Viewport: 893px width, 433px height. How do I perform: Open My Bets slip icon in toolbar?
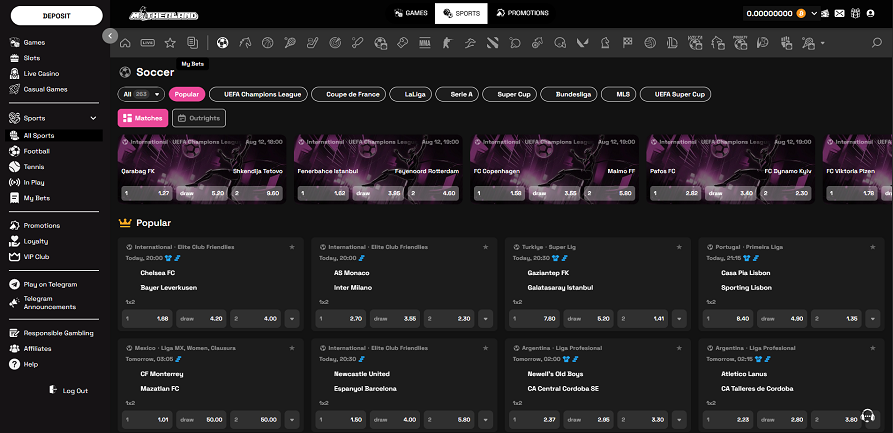(192, 43)
